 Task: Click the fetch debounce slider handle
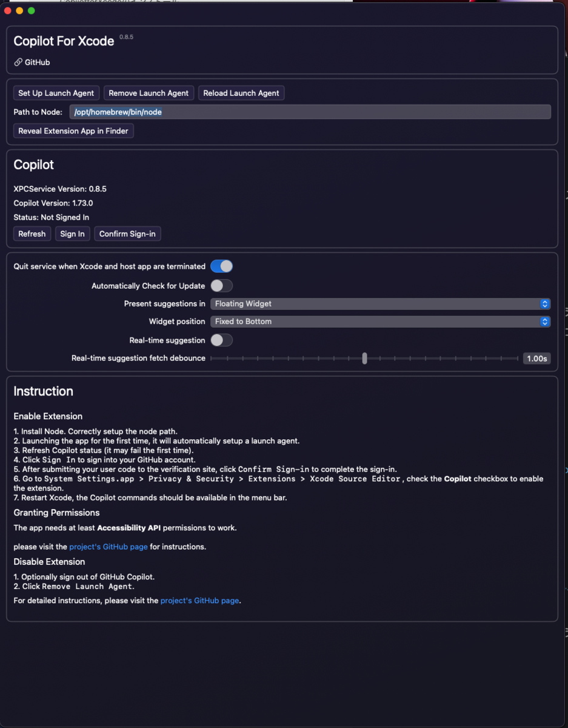[x=364, y=358]
